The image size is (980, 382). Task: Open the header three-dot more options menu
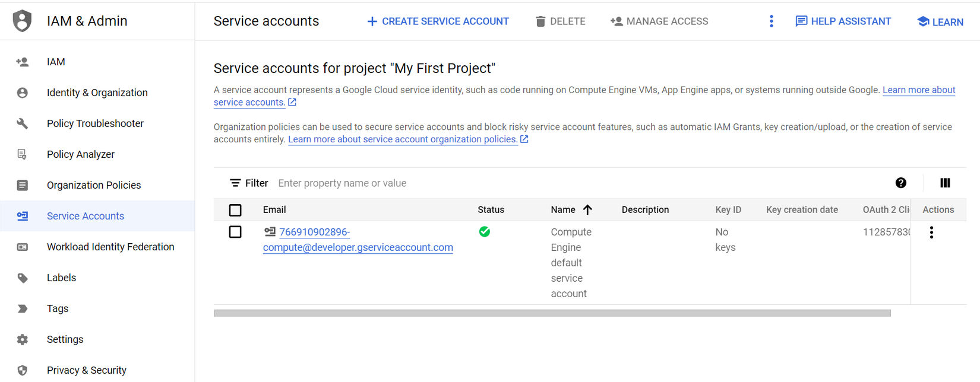(771, 21)
